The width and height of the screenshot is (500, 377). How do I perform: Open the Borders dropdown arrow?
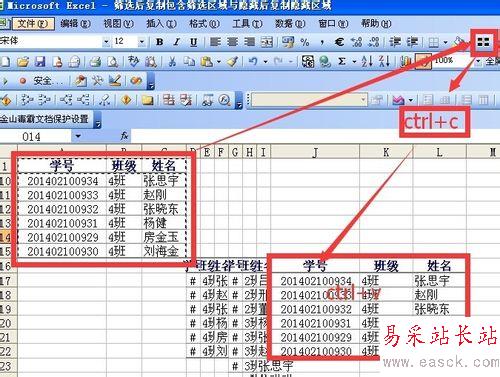[x=445, y=42]
